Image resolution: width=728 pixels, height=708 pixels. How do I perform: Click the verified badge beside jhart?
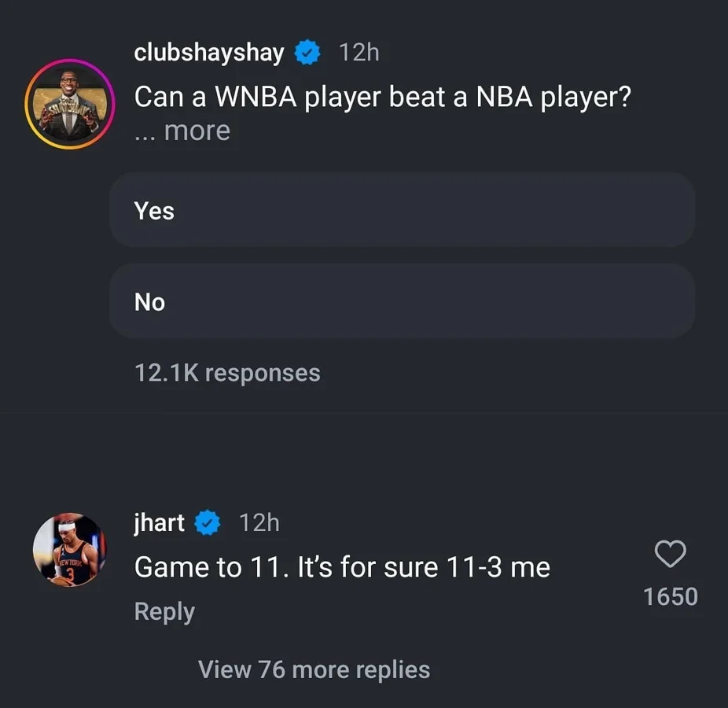207,522
